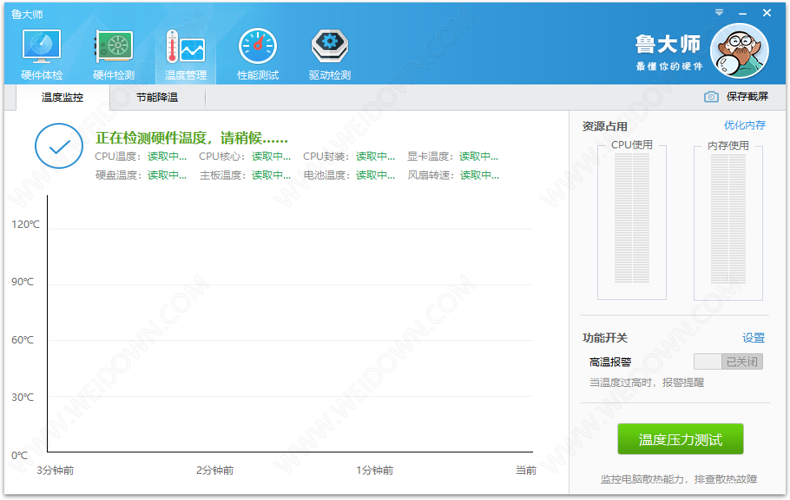Click the CPU核心 读取中 value
This screenshot has height=500, width=790.
point(272,157)
